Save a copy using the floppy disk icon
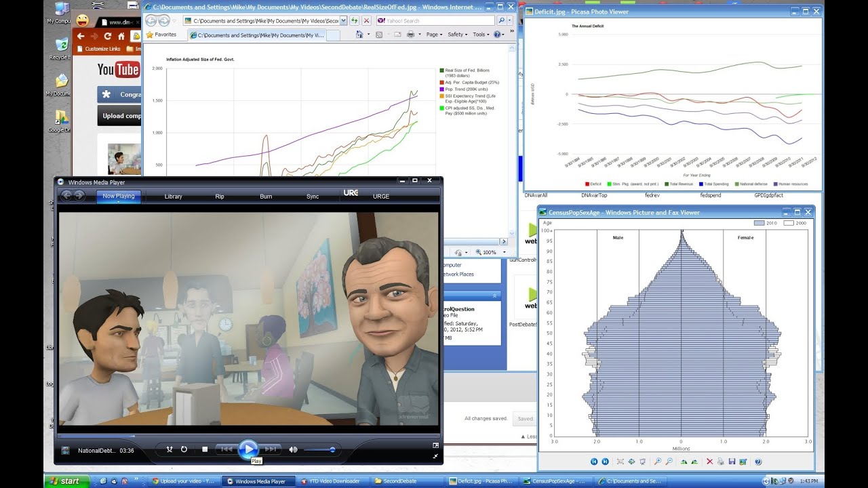This screenshot has height=488, width=868. (x=732, y=462)
